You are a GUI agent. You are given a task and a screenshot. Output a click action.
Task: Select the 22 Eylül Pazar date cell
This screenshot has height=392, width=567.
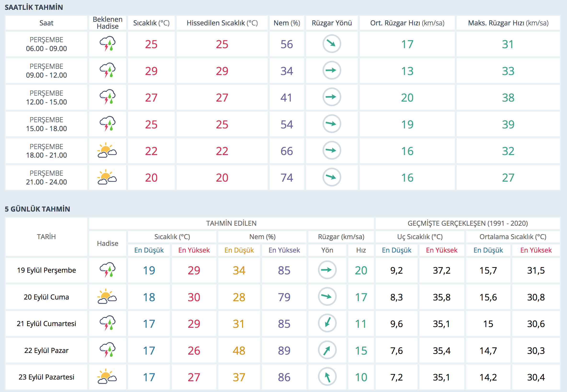tap(46, 350)
